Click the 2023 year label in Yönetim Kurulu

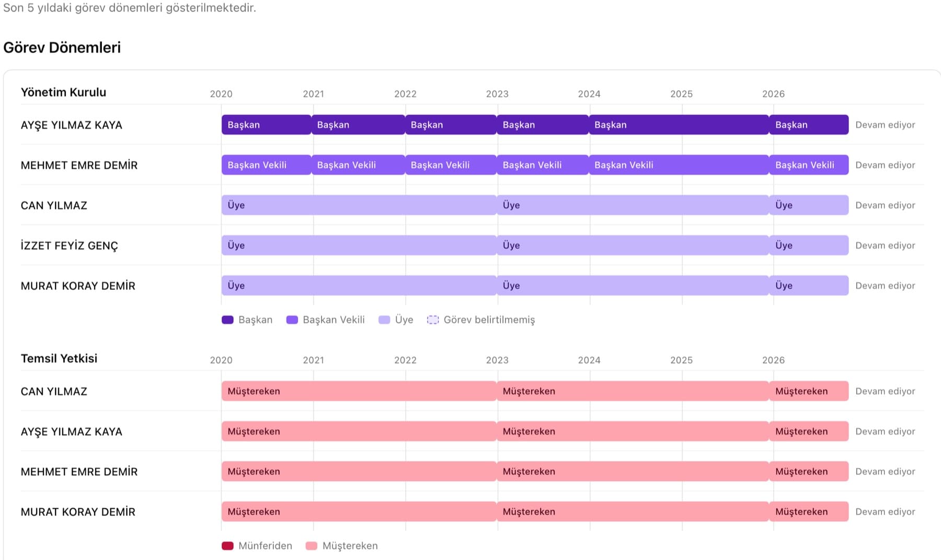497,94
